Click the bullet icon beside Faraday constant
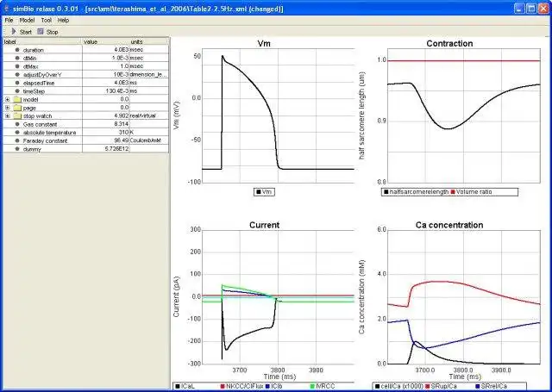The height and width of the screenshot is (392, 552). (x=17, y=140)
